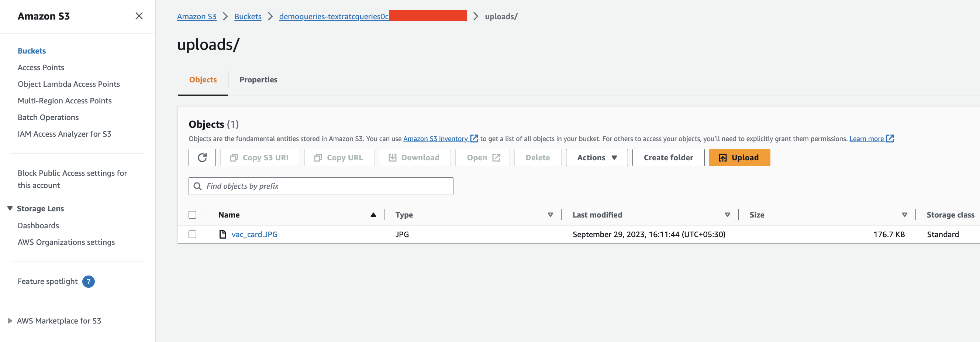The width and height of the screenshot is (980, 342).
Task: Click the Amazon S3 sidebar title
Action: [44, 16]
